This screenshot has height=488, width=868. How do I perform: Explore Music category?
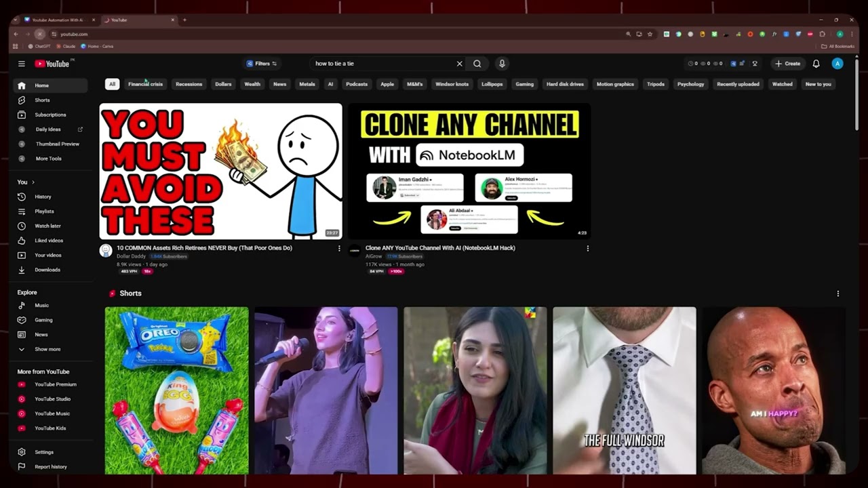50,306
